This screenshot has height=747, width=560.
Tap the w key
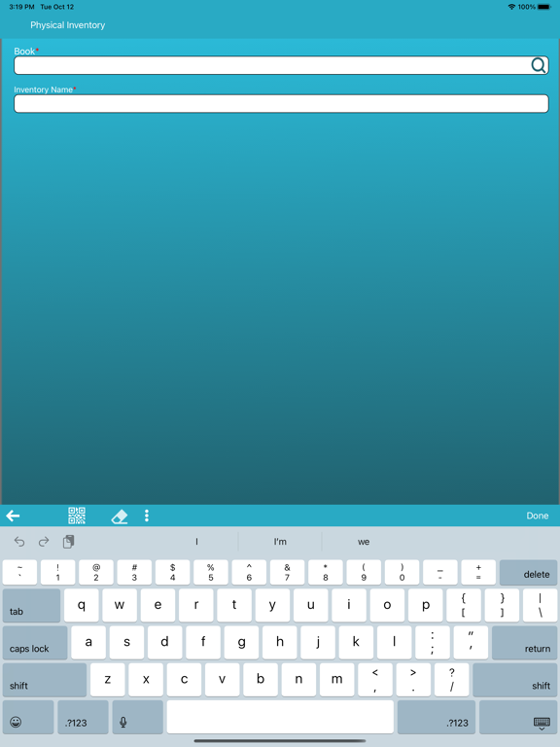[x=120, y=605]
